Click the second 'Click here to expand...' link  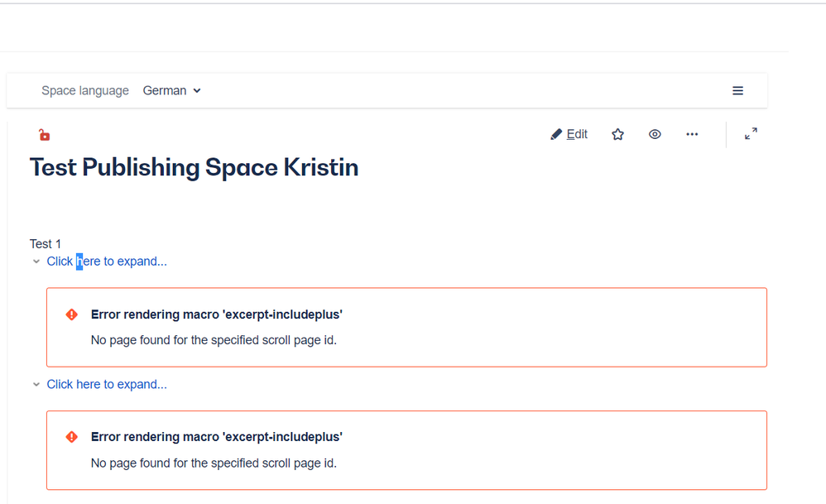coord(107,384)
